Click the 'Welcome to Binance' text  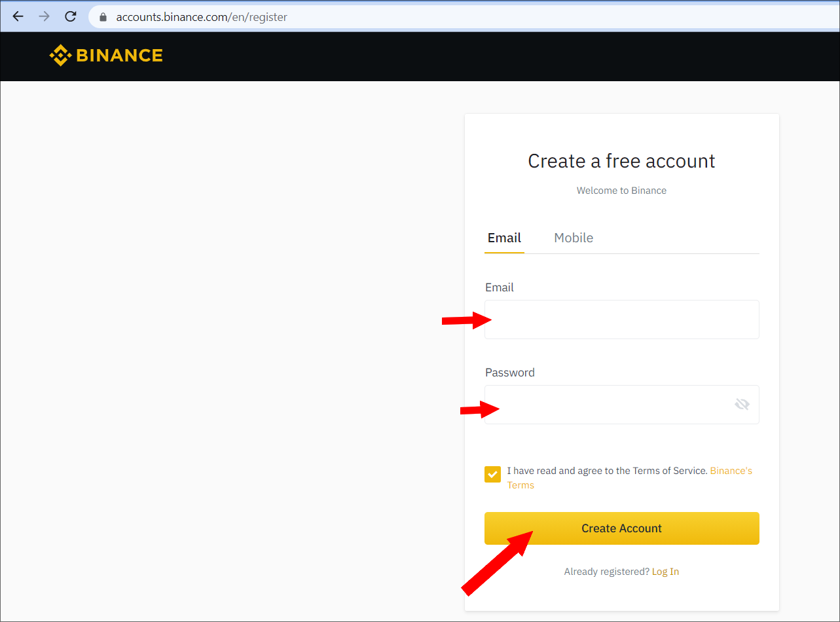click(x=621, y=191)
